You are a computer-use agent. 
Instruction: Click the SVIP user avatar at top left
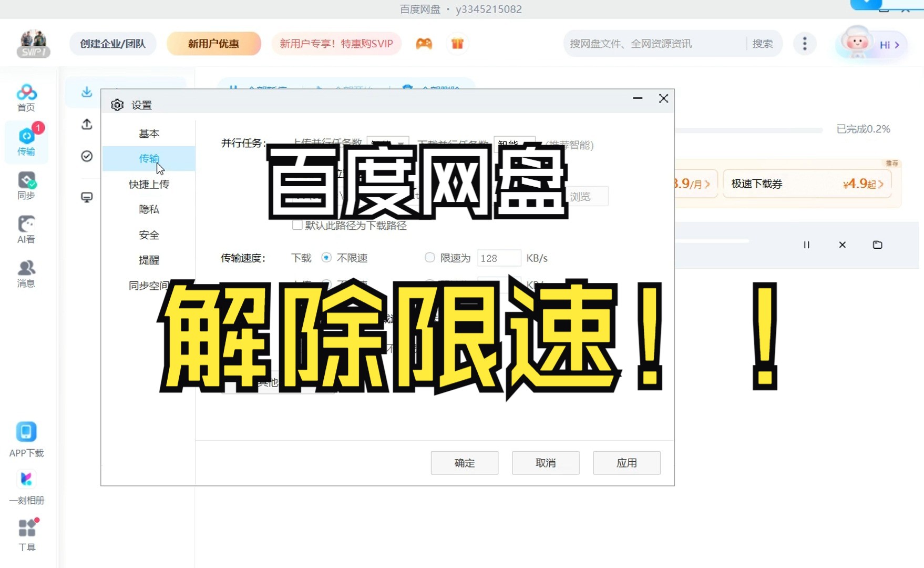point(34,44)
